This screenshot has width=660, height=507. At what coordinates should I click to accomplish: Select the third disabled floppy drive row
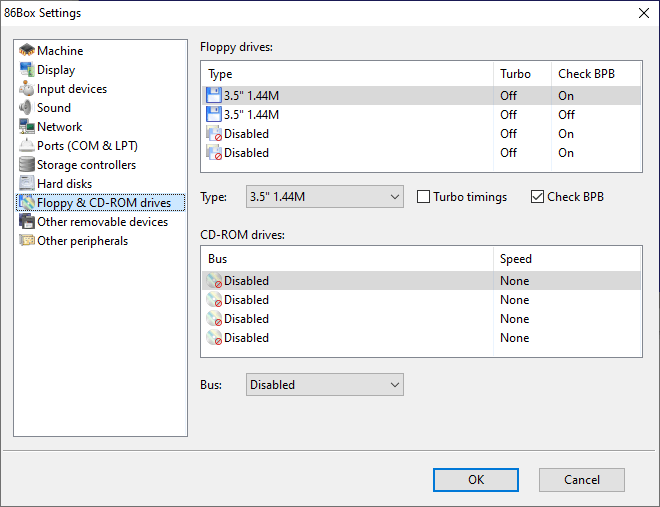pyautogui.click(x=246, y=134)
